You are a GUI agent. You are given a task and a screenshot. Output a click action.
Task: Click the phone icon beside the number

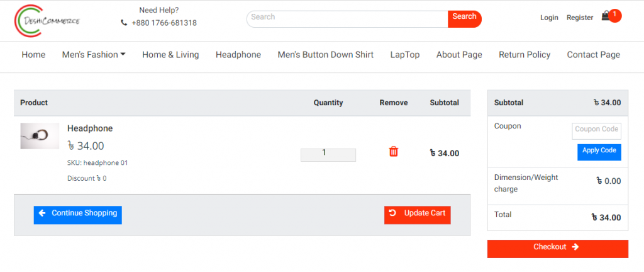click(x=124, y=23)
